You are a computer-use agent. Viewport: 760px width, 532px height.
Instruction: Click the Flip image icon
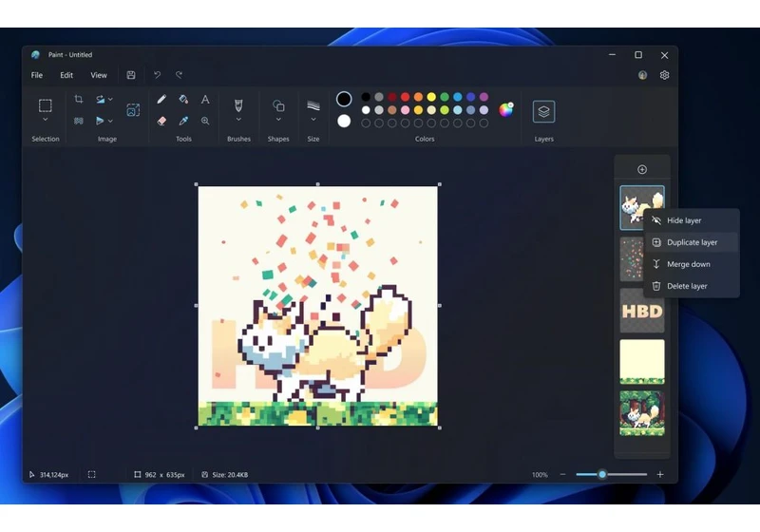pyautogui.click(x=100, y=121)
